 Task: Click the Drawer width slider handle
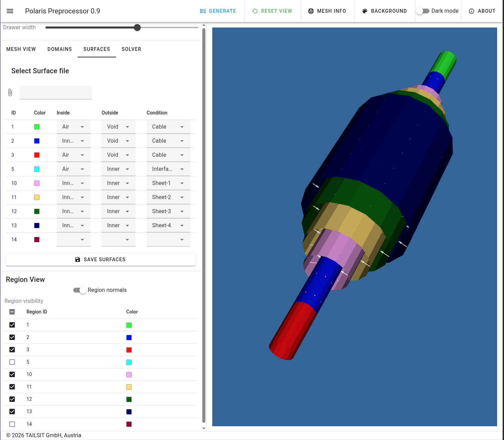(x=137, y=27)
